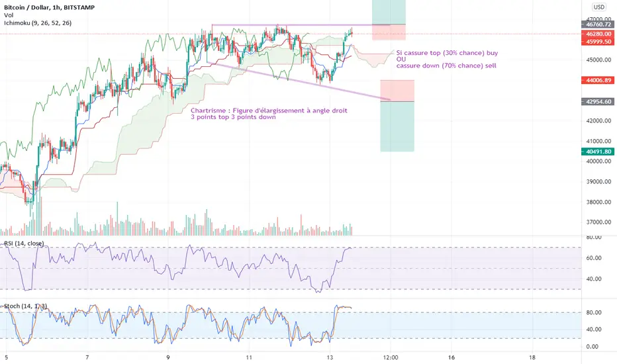Select the Ichimoku (9, 26, 52, 26) legend
Viewport: 617px width, 364px height.
pos(38,23)
